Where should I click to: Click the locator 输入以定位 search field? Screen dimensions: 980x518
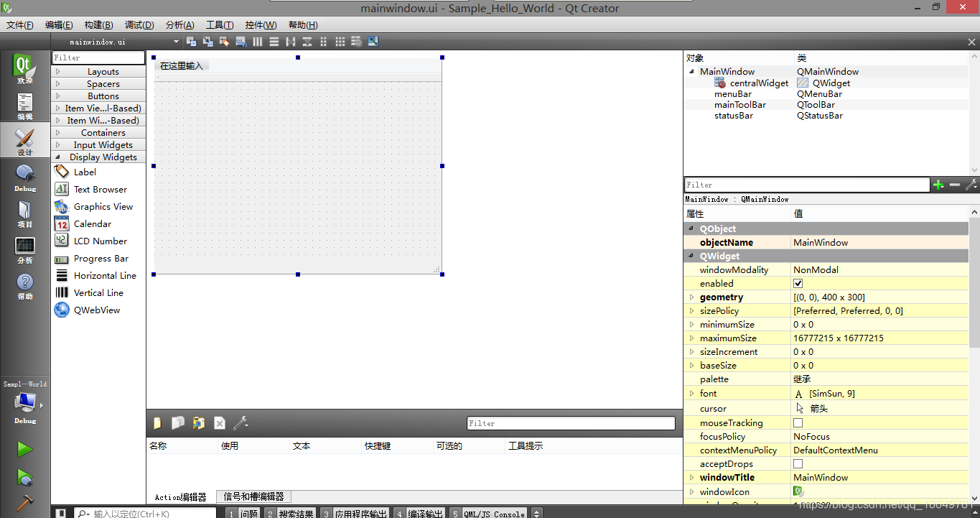(145, 513)
